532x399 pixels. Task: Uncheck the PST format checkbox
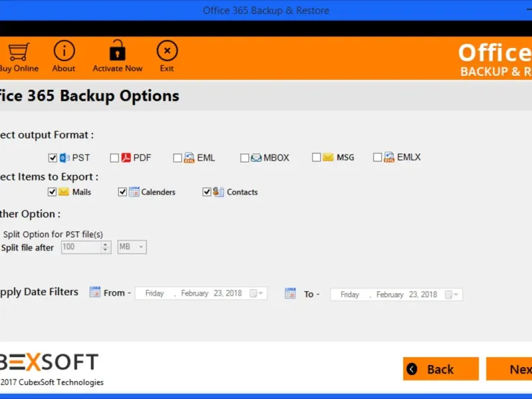[x=53, y=158]
